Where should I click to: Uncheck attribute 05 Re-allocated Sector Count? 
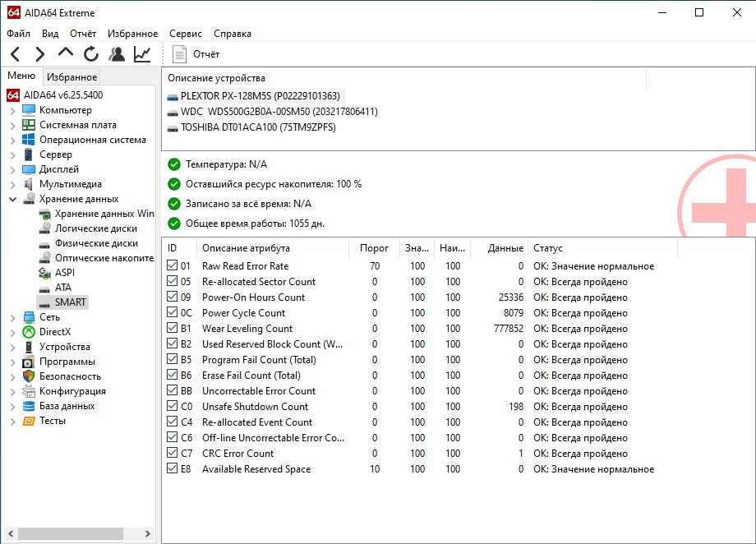click(172, 281)
